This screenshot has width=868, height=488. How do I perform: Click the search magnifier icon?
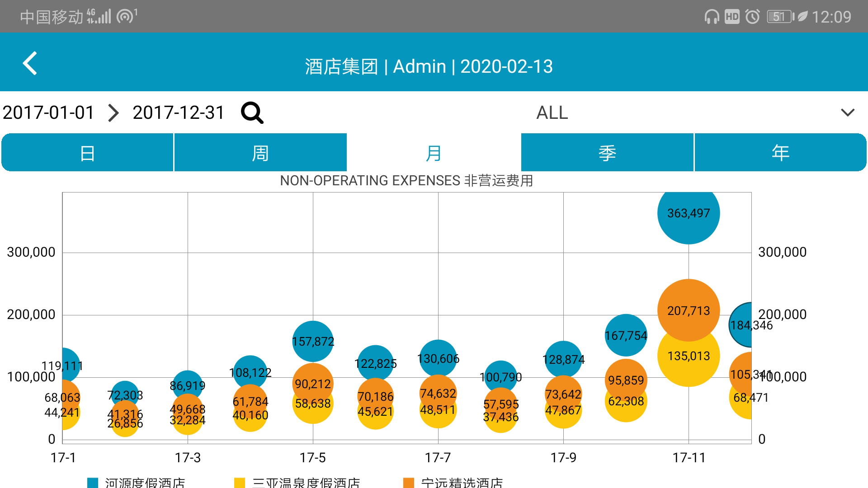coord(252,113)
